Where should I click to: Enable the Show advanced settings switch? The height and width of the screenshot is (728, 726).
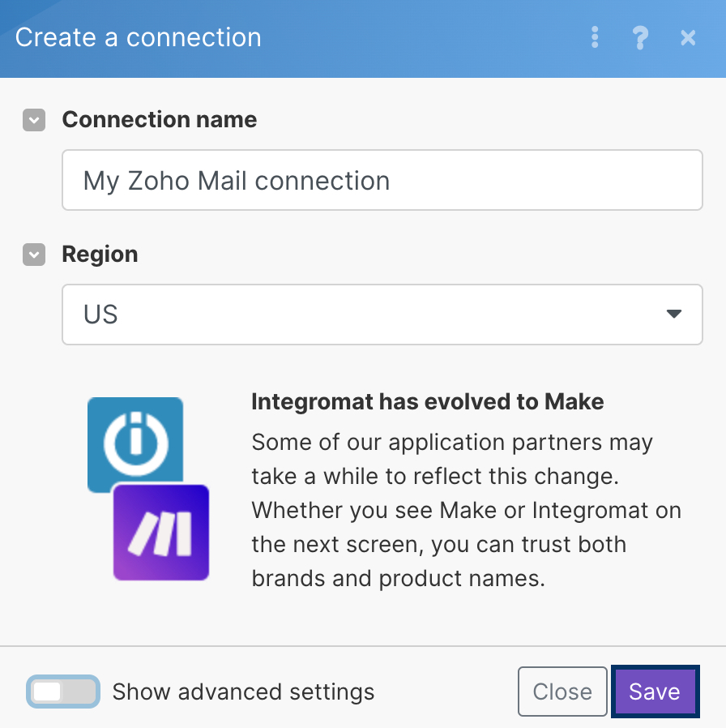63,692
